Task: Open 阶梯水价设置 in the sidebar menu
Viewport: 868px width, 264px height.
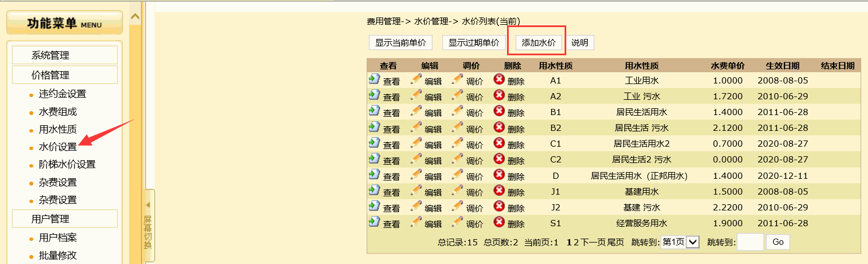Action: 67,165
